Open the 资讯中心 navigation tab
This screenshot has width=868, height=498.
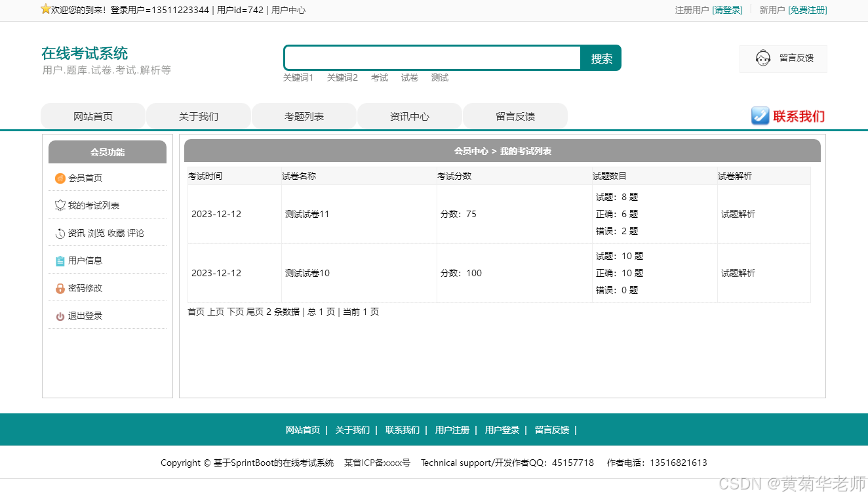[409, 115]
